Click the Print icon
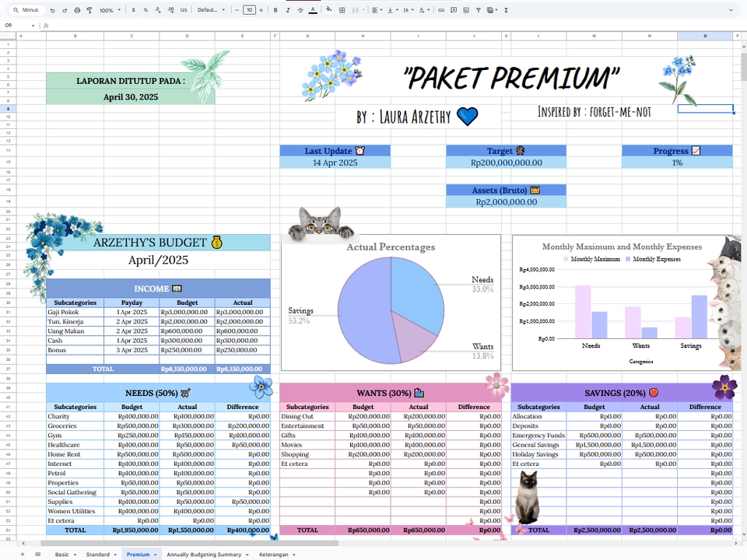The width and height of the screenshot is (747, 560). (x=75, y=9)
